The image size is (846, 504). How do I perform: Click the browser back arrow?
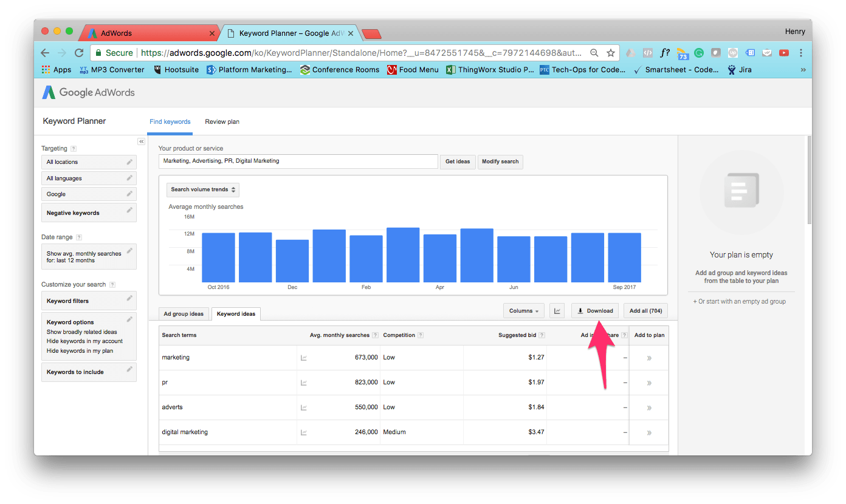point(46,53)
